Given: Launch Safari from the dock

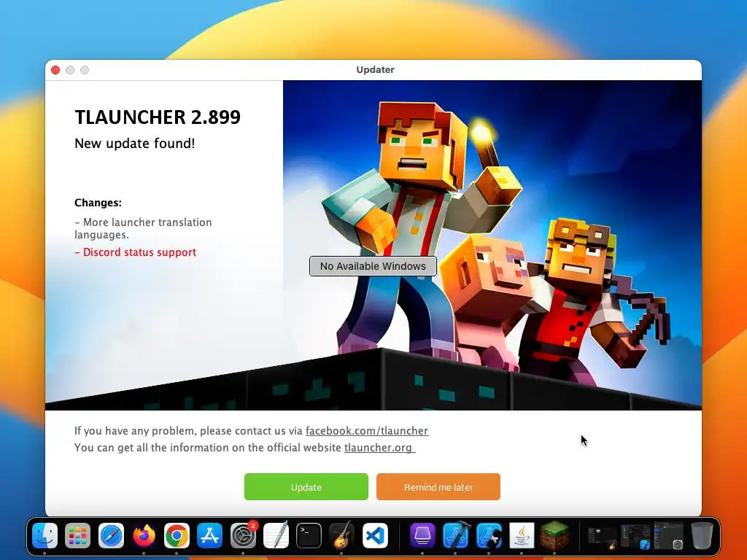Looking at the screenshot, I should [111, 536].
